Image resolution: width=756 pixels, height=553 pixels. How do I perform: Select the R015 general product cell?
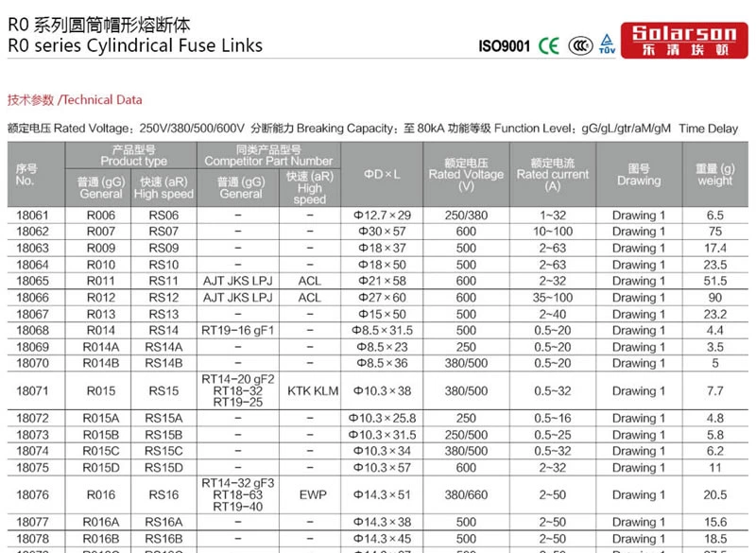[x=101, y=391]
